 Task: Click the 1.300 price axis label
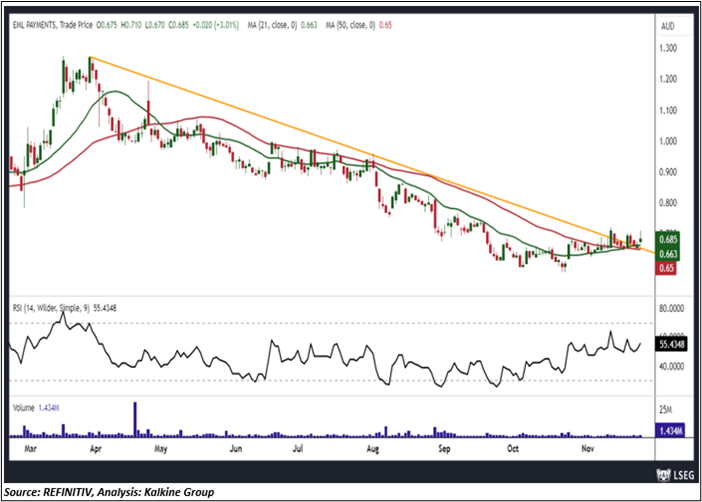[x=668, y=48]
